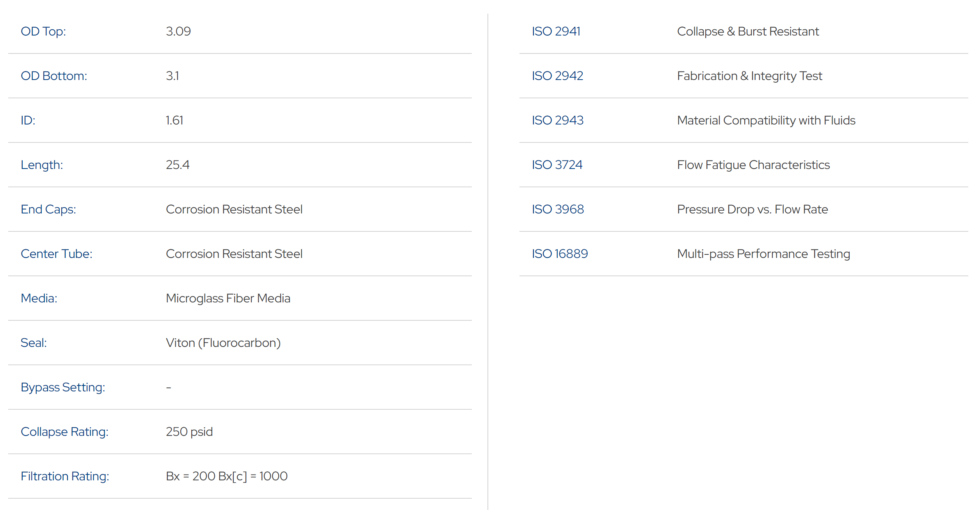Click the Pressure Drop vs. Flow Rate text
Image resolution: width=980 pixels, height=510 pixels.
752,209
